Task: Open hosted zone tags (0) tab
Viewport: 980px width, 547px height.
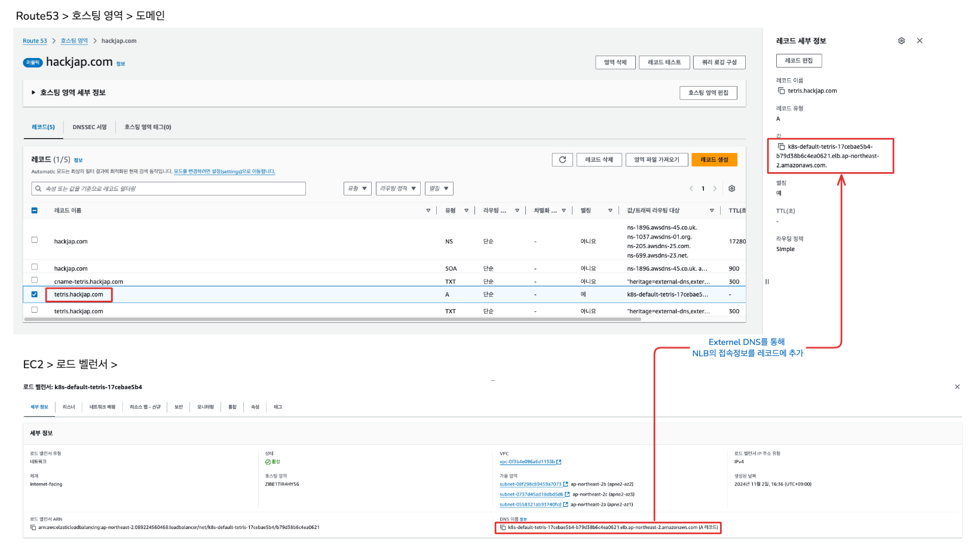Action: tap(148, 127)
